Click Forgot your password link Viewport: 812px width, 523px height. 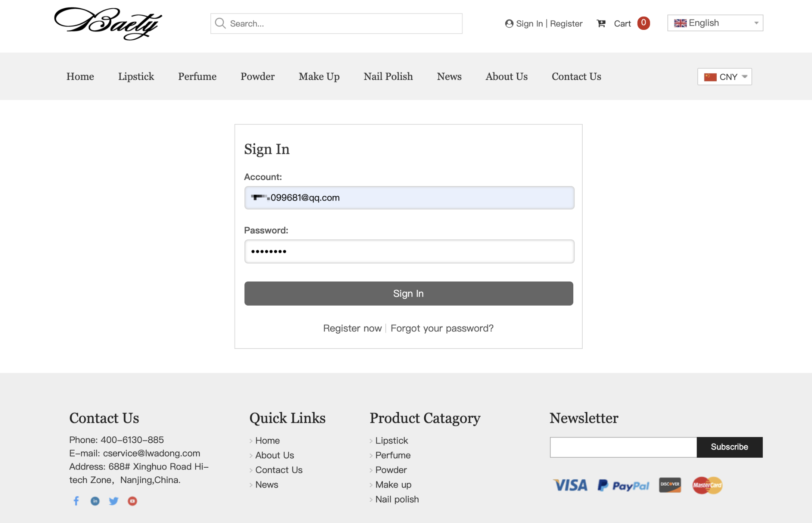click(442, 328)
